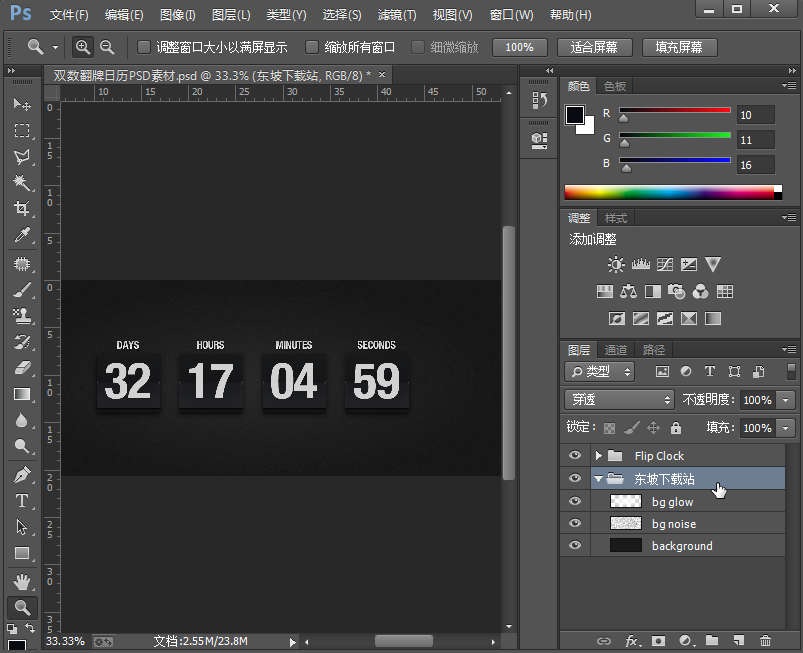Select the Horizontal Type tool
Viewport: 803px width, 653px height.
[22, 500]
